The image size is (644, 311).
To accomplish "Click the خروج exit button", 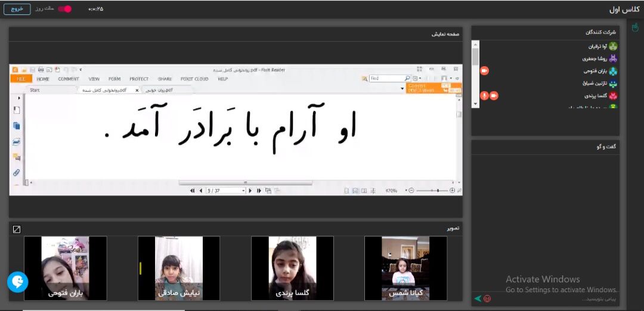I will click(17, 9).
